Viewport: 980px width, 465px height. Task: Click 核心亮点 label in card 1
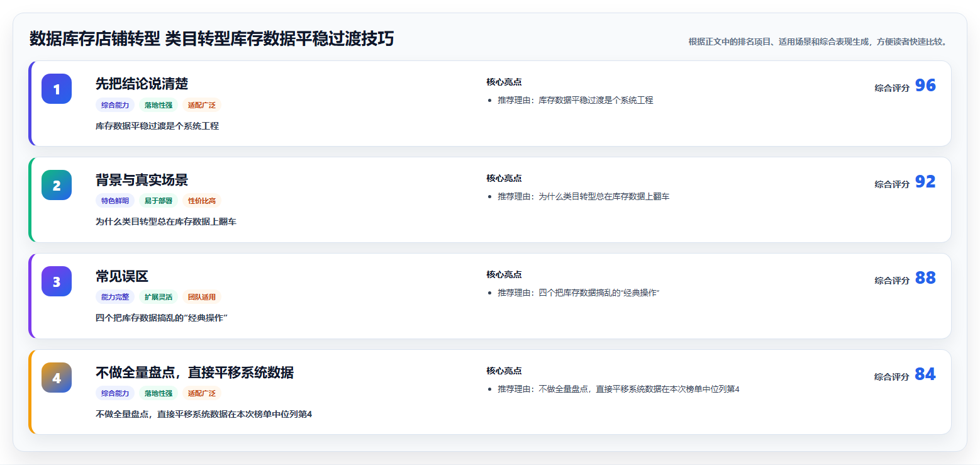(x=504, y=82)
